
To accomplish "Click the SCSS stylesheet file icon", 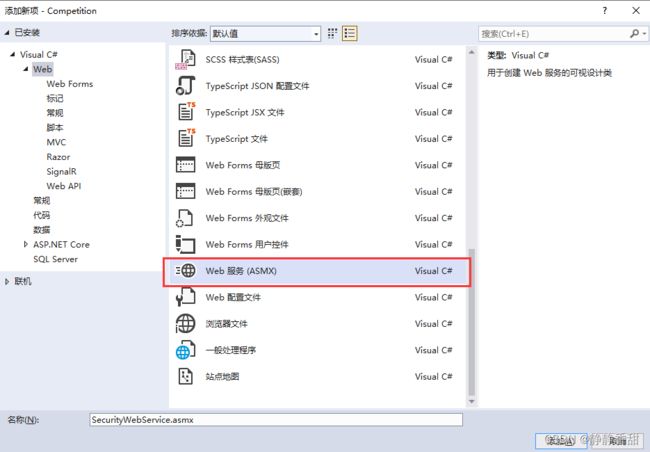I will click(x=185, y=59).
